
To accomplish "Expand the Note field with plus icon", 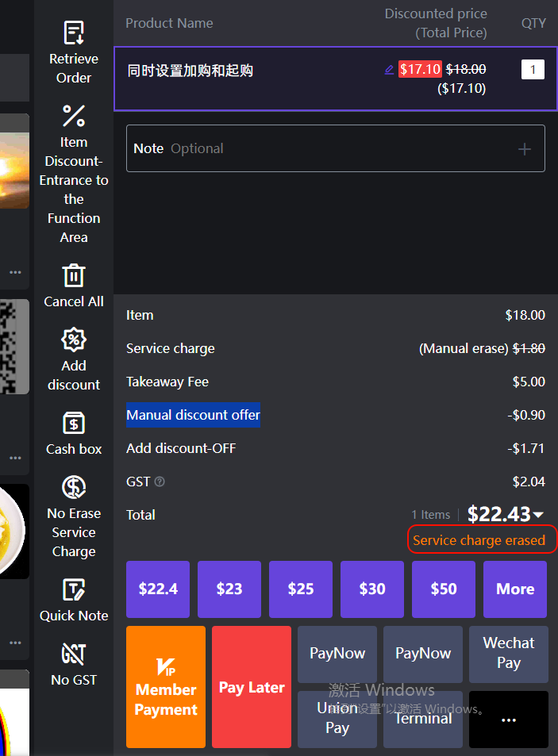I will 525,149.
